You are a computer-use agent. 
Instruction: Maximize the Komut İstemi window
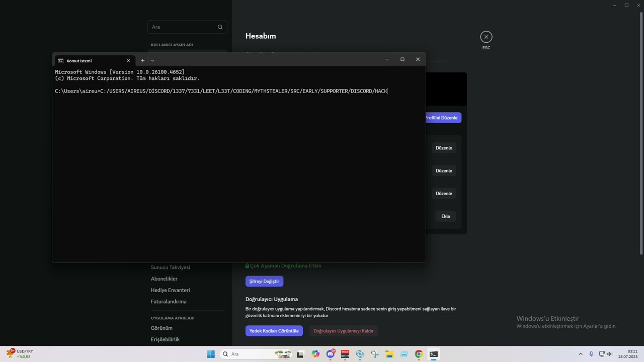pyautogui.click(x=402, y=59)
